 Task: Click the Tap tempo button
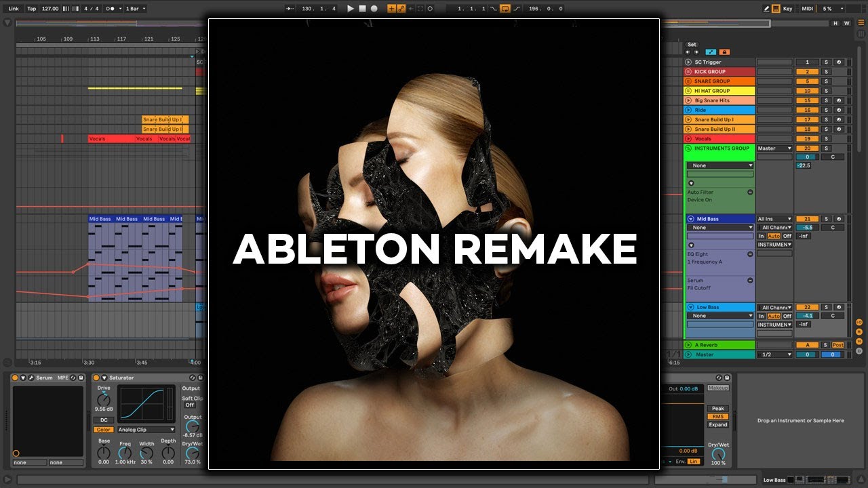(x=32, y=9)
